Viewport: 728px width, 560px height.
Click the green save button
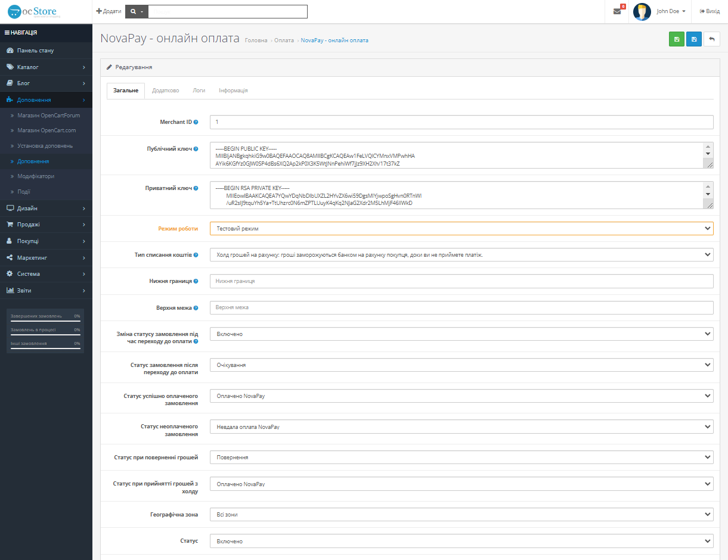[677, 39]
